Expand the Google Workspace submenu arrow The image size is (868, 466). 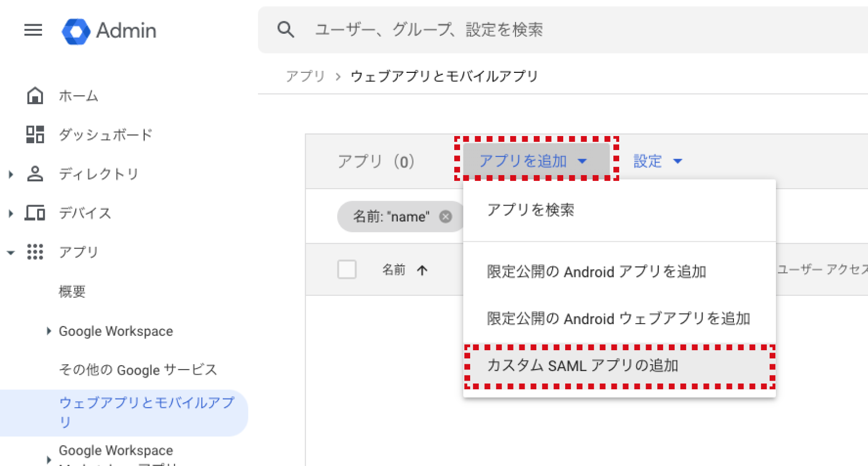48,331
